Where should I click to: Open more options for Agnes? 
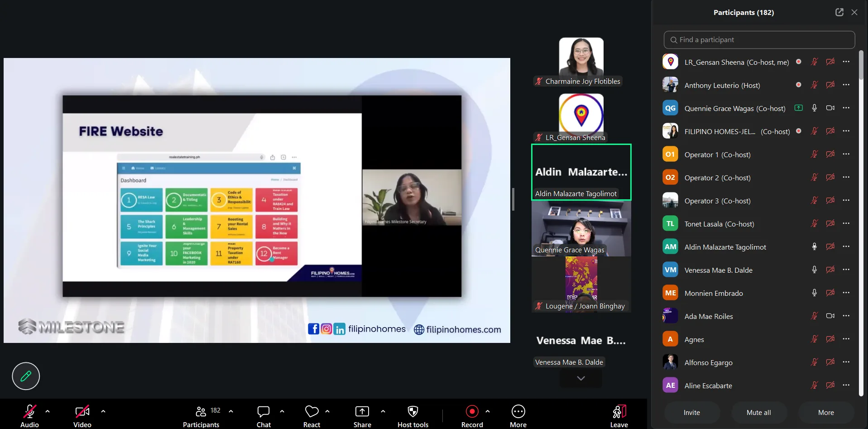(846, 339)
